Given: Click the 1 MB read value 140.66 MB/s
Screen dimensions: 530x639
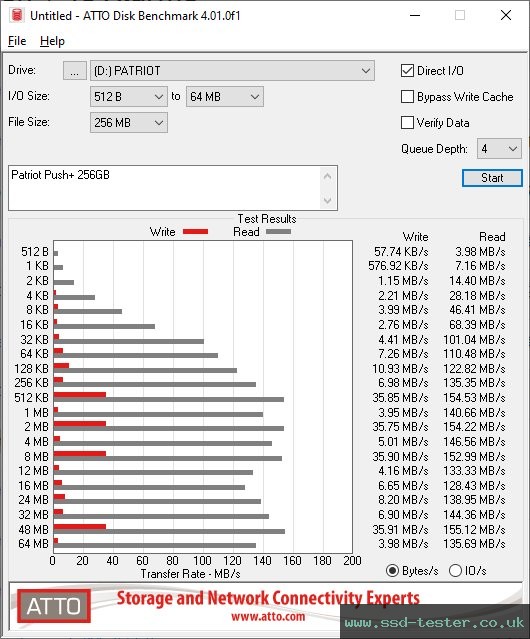Looking at the screenshot, I should click(474, 413).
